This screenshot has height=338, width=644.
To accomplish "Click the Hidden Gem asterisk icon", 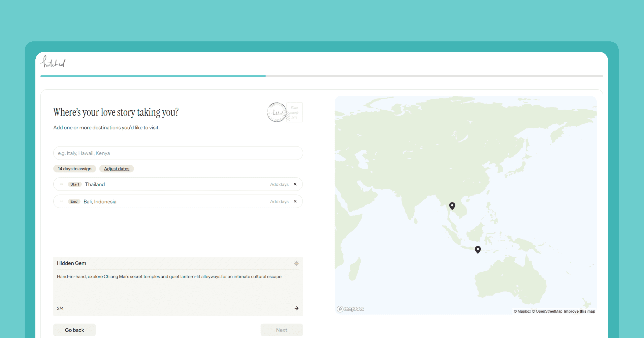I will (x=296, y=263).
